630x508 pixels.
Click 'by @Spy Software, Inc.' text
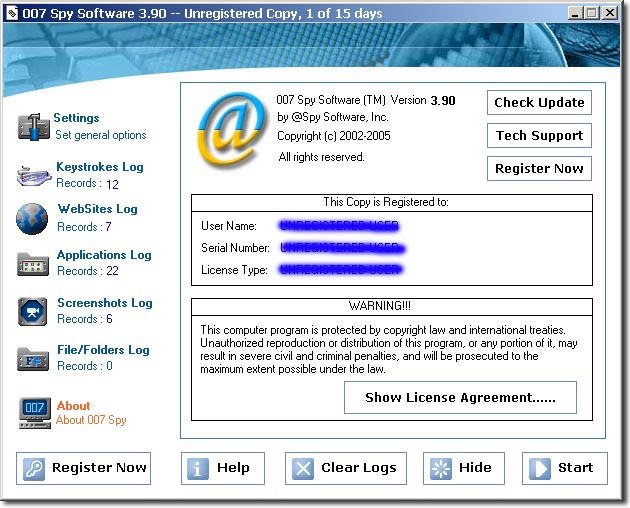click(333, 117)
